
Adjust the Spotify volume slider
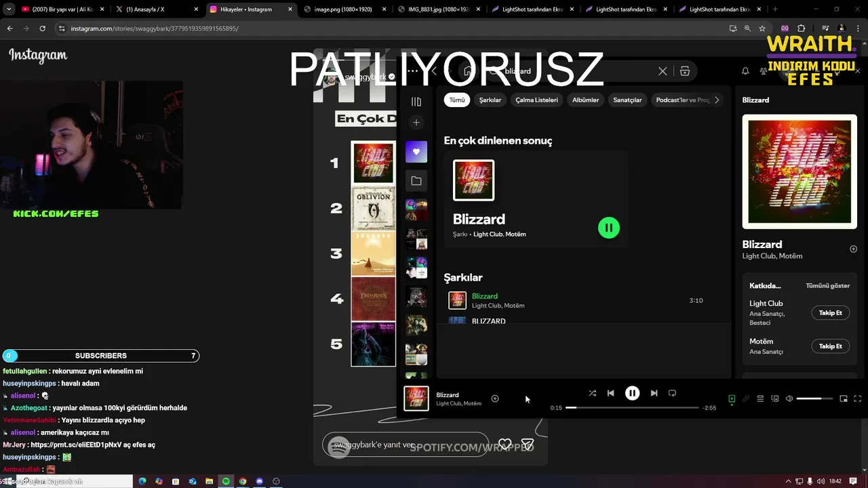(814, 399)
